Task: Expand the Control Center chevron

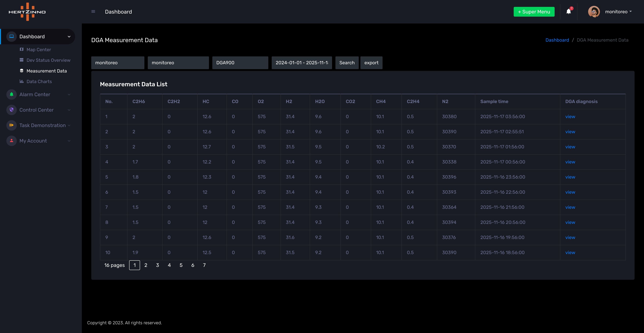Action: [x=69, y=110]
